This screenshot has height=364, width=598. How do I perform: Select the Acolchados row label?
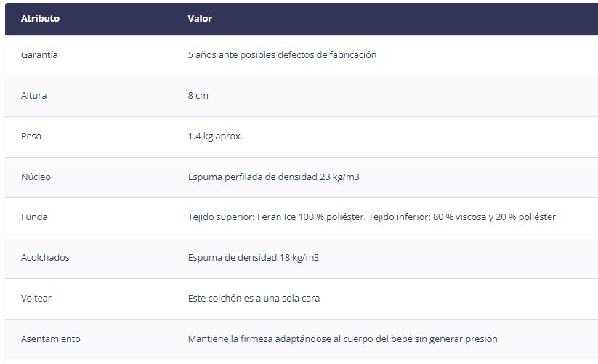[x=45, y=258]
